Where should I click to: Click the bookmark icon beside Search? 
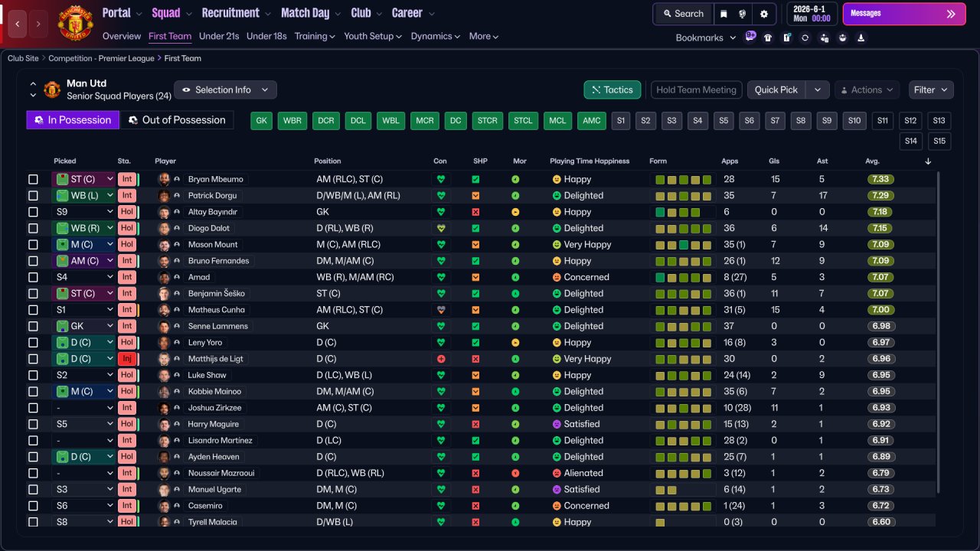point(724,14)
